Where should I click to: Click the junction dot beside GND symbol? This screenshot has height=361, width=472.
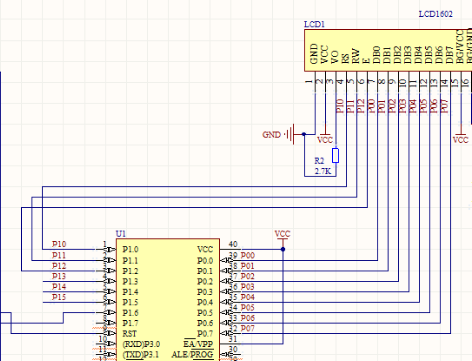click(x=304, y=134)
